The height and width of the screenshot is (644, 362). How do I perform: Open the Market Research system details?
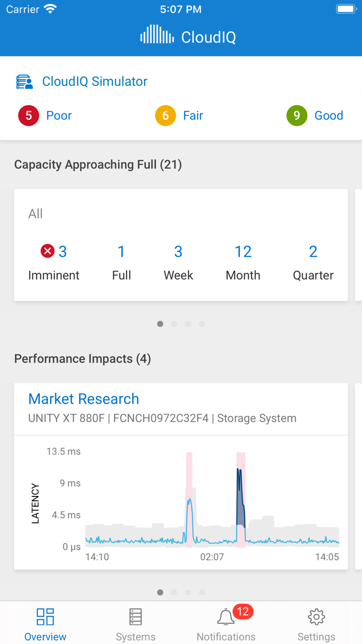tap(84, 399)
